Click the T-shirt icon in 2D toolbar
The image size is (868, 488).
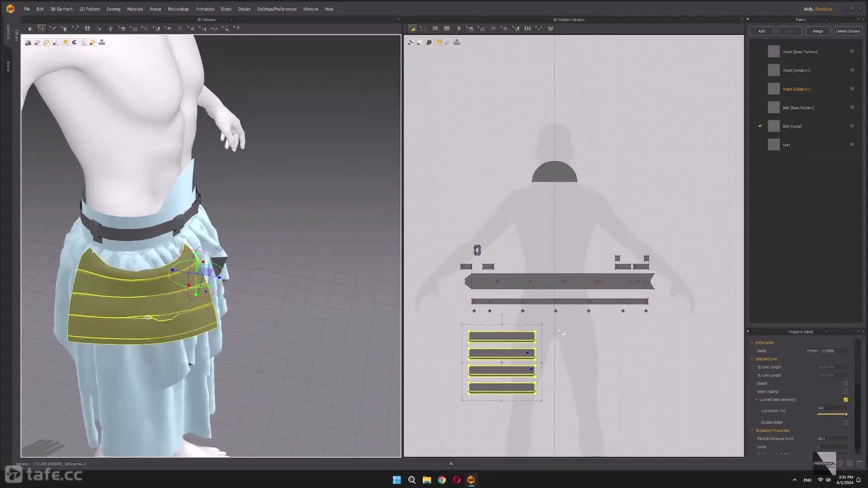coord(551,28)
